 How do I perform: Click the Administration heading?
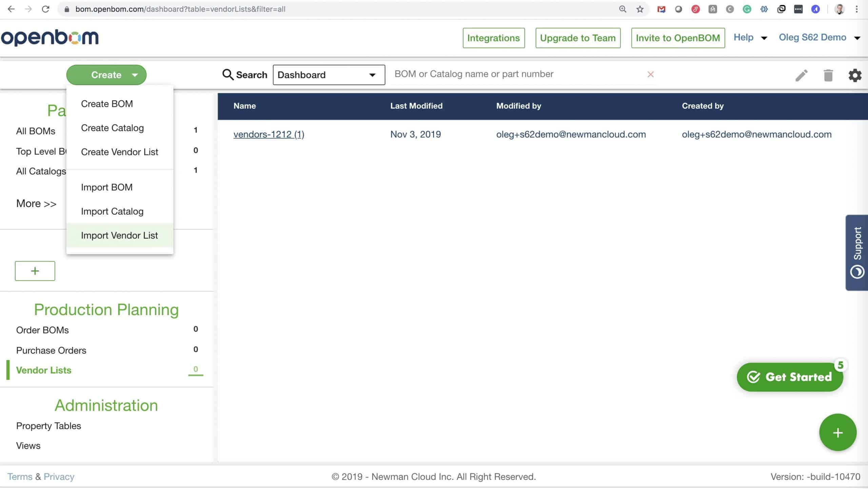click(106, 405)
